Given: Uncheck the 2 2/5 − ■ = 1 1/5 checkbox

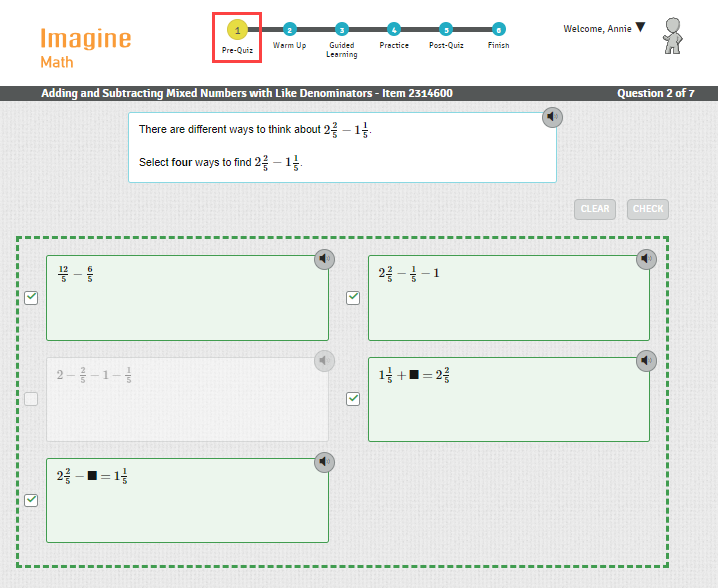Looking at the screenshot, I should coord(31,500).
